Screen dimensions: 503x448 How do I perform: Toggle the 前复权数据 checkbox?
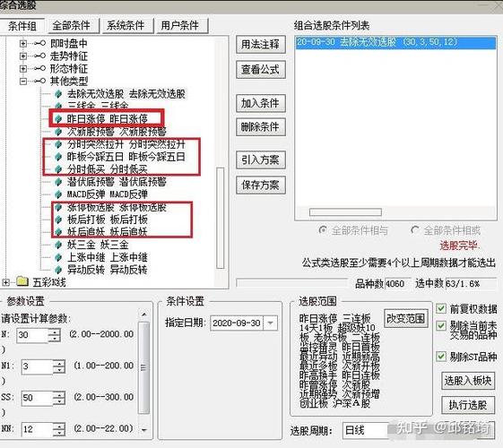tap(441, 309)
